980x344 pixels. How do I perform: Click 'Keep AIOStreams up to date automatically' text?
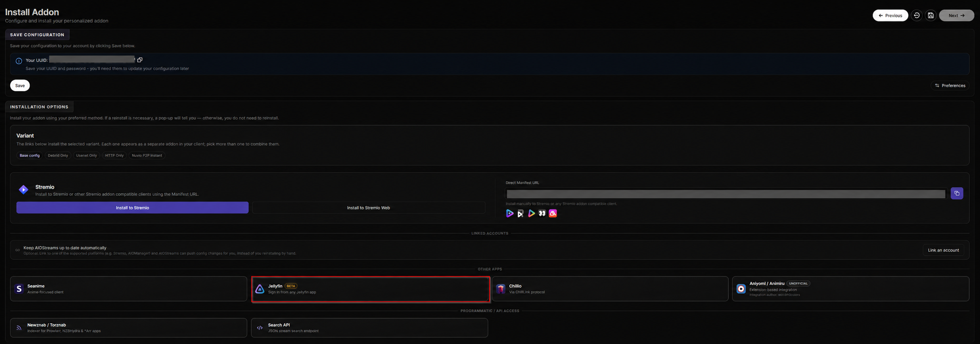(x=65, y=248)
